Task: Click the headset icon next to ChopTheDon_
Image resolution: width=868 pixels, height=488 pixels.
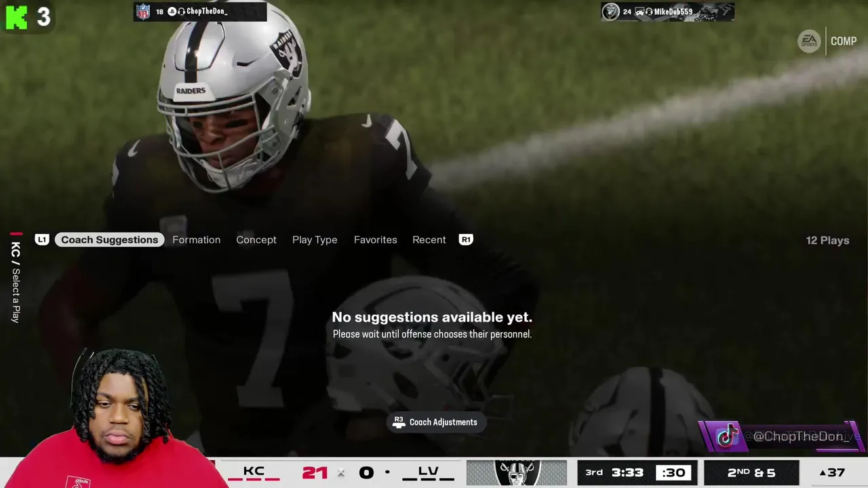Action: pyautogui.click(x=180, y=12)
